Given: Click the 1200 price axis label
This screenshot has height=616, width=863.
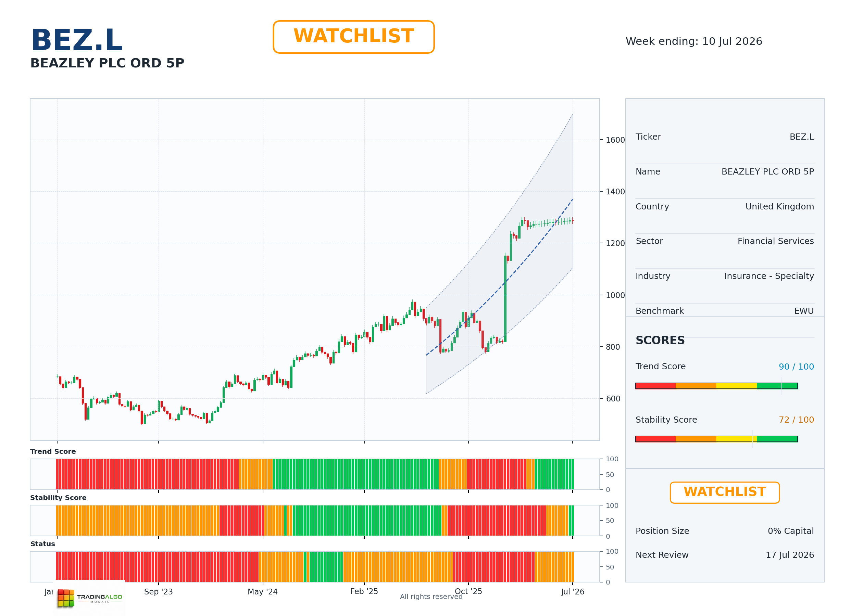Looking at the screenshot, I should coord(615,244).
